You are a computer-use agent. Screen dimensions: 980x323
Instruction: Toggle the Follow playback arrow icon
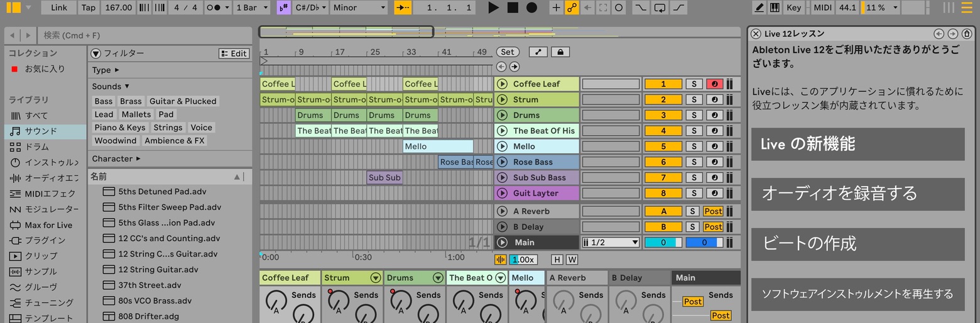point(403,8)
